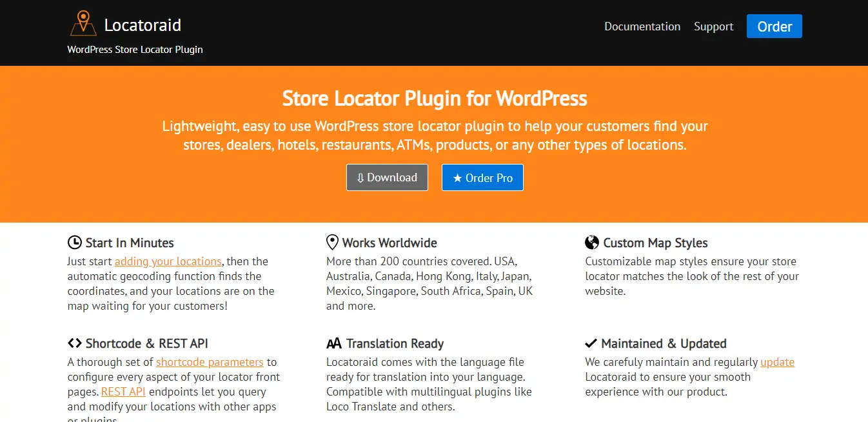Click the 'Store Locator Plugin for WordPress' heading

point(435,99)
